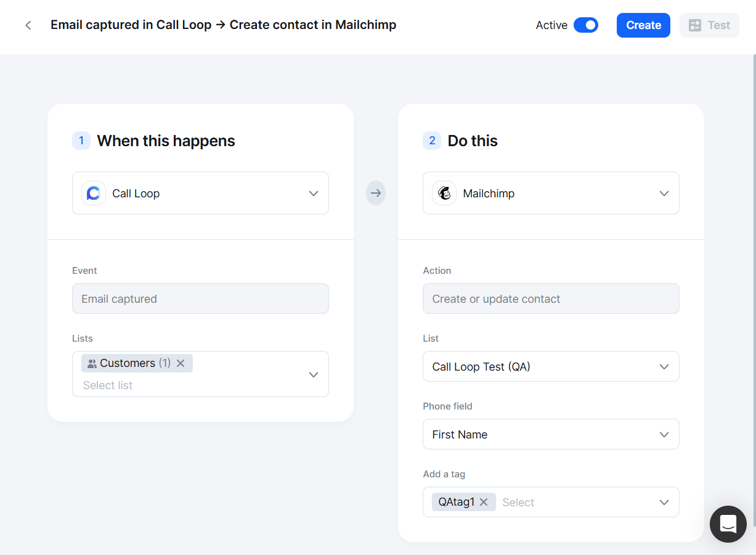Remove the Customers list chip
Screen dimensions: 756x555
(181, 363)
